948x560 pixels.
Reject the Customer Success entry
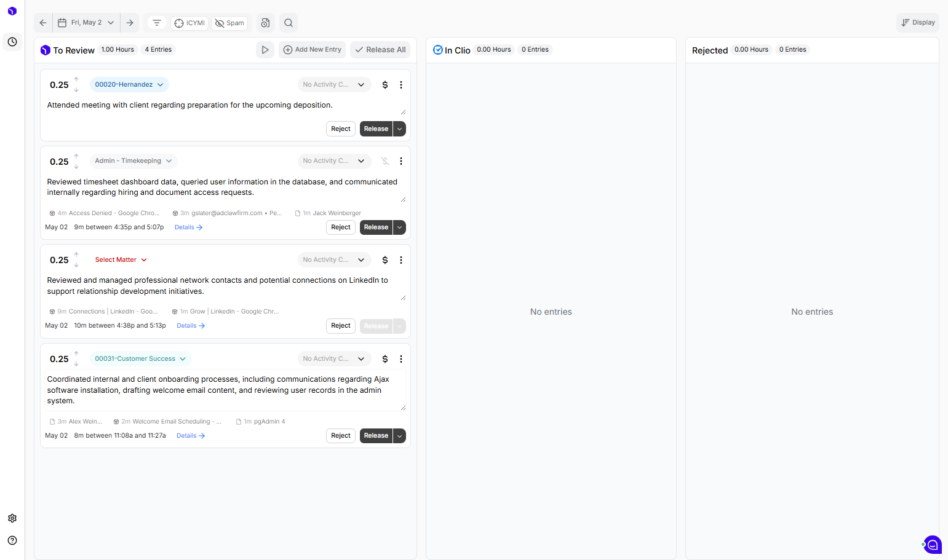[341, 436]
